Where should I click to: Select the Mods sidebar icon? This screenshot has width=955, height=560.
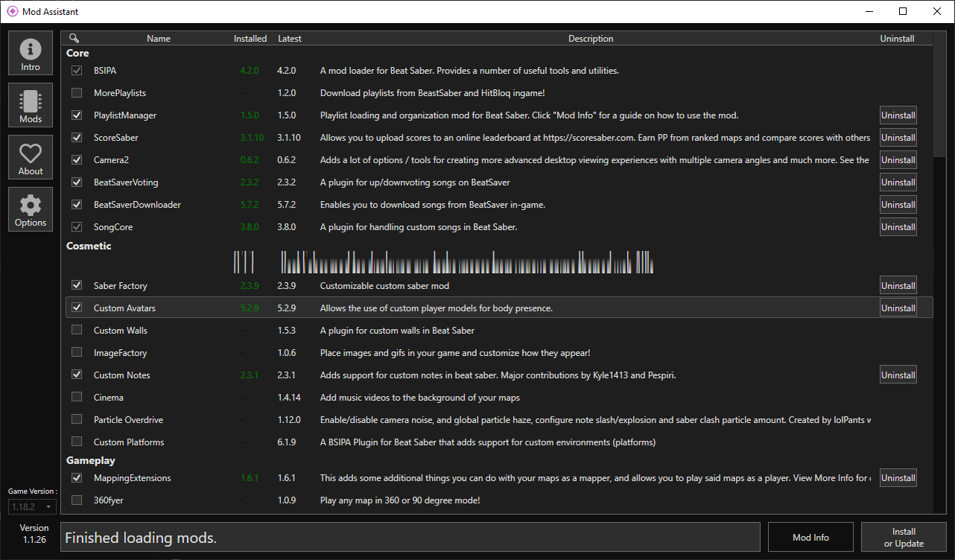(30, 104)
